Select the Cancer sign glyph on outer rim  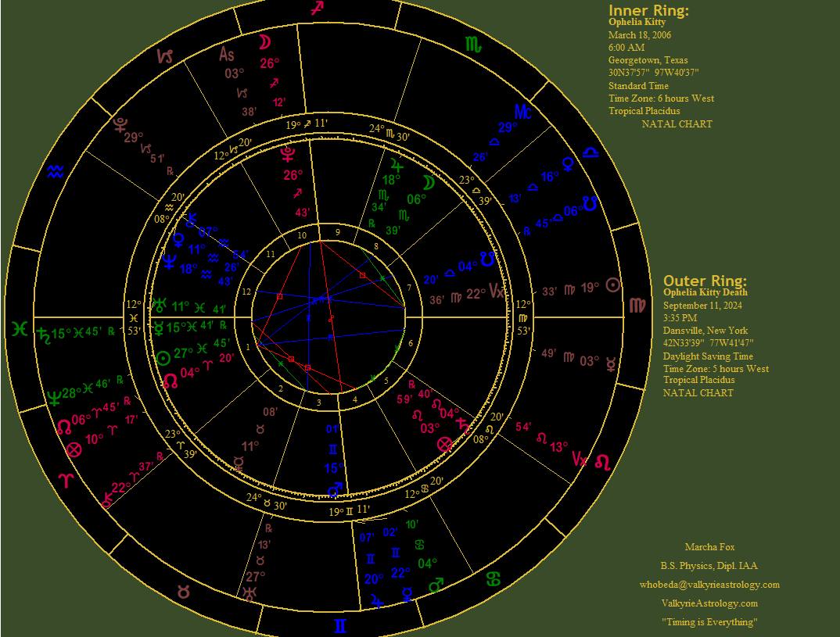click(x=494, y=579)
